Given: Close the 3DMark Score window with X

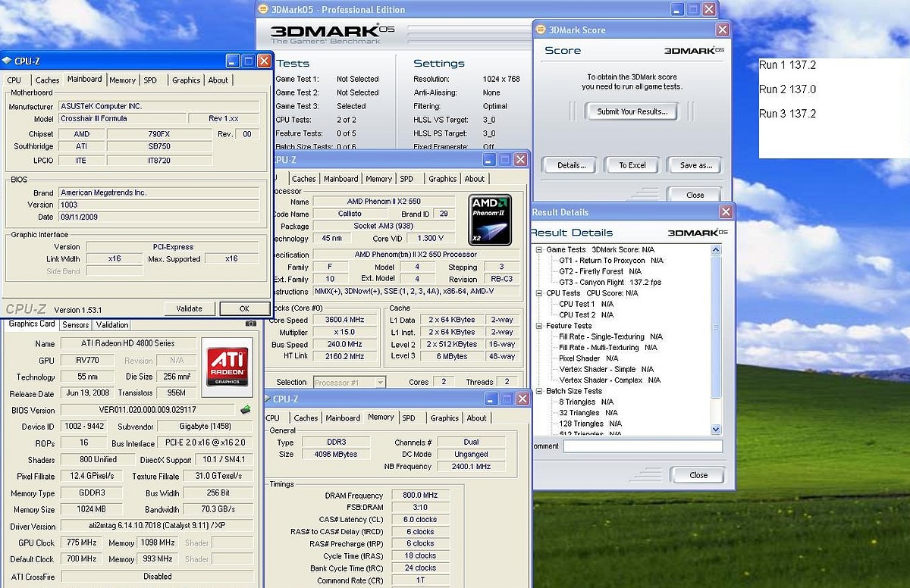Looking at the screenshot, I should 723,30.
